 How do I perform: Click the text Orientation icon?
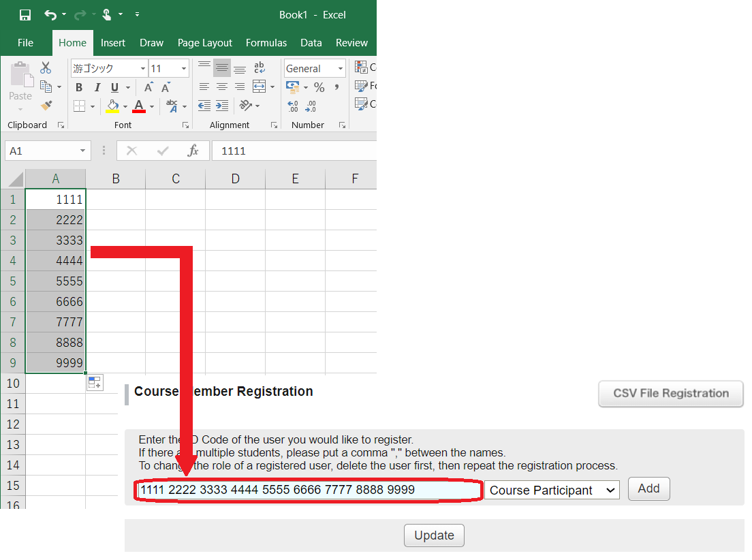click(246, 106)
